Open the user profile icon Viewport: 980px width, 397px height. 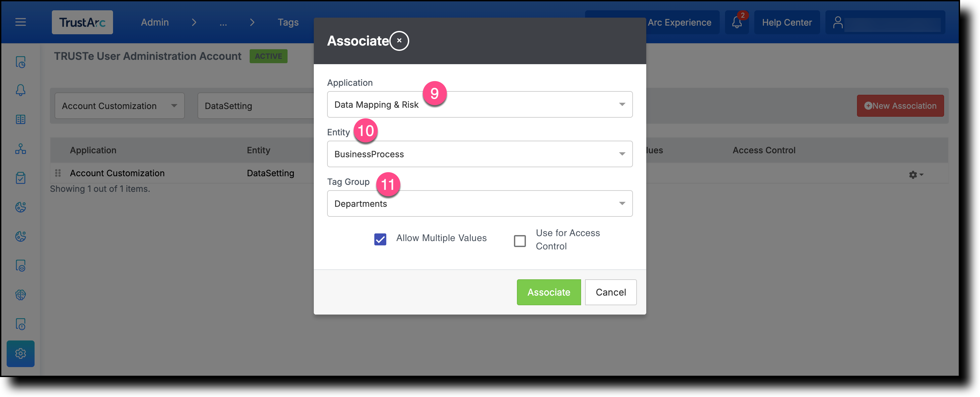pos(838,23)
